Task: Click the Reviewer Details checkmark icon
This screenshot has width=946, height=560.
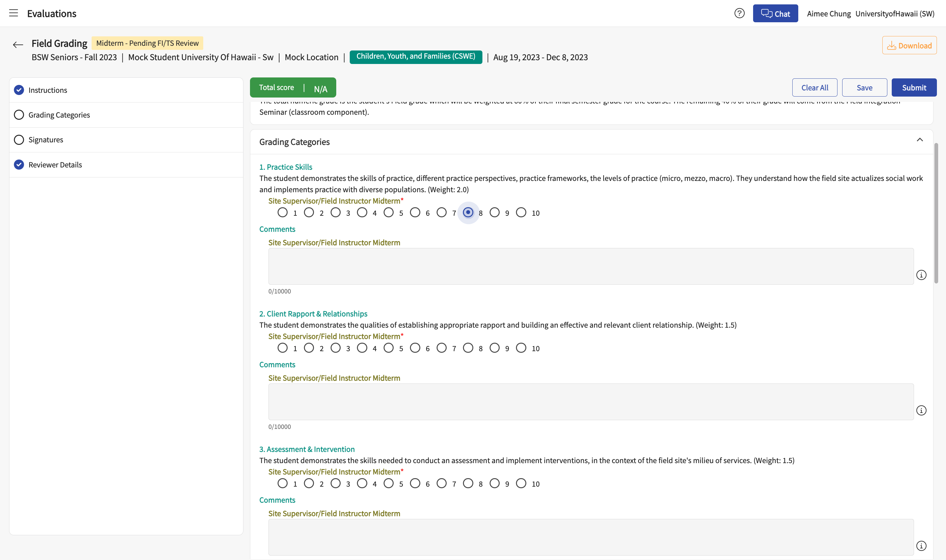Action: [x=19, y=165]
